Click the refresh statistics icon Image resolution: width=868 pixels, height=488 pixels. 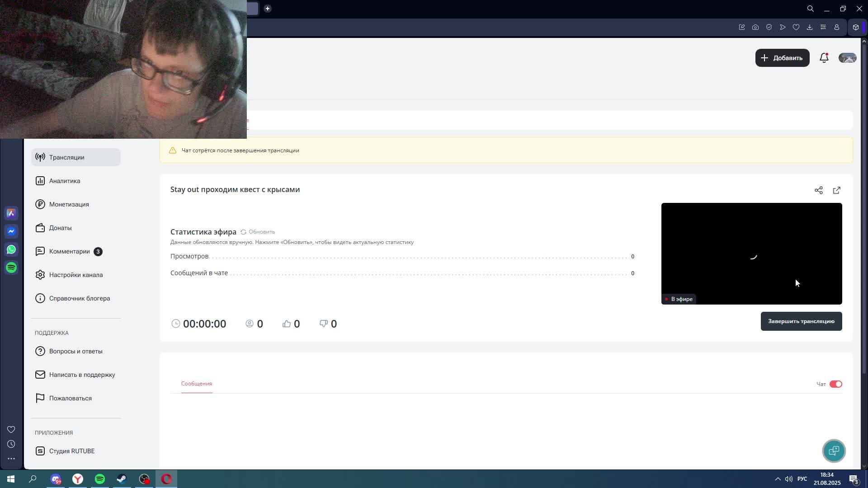tap(243, 232)
